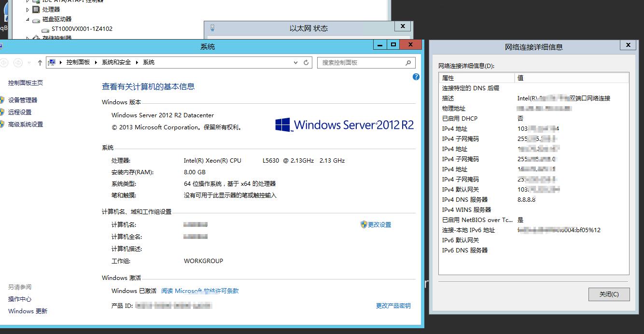Click the refresh icon in address bar
The height and width of the screenshot is (334, 644).
coord(306,62)
